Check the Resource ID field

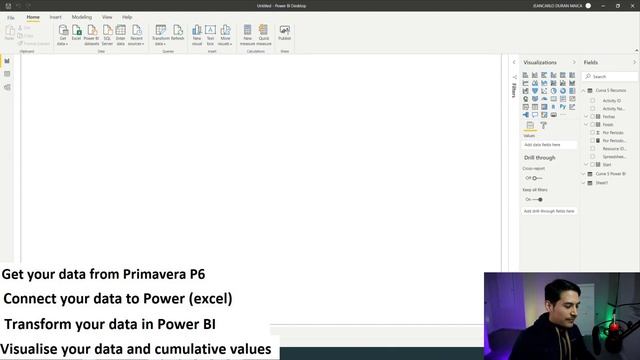pos(593,149)
